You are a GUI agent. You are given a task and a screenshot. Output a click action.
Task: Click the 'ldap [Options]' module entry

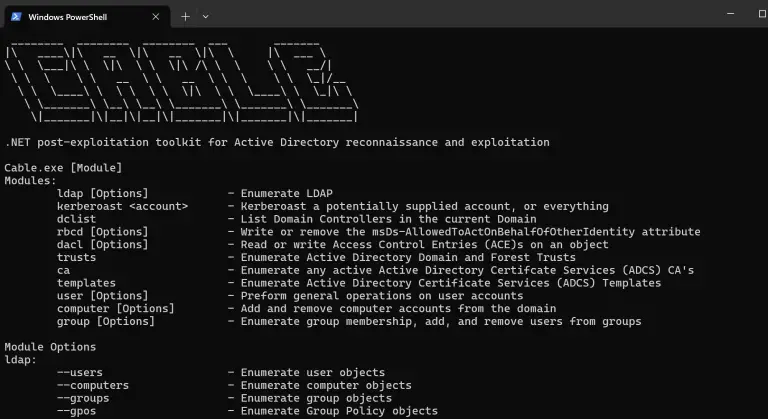pos(102,194)
